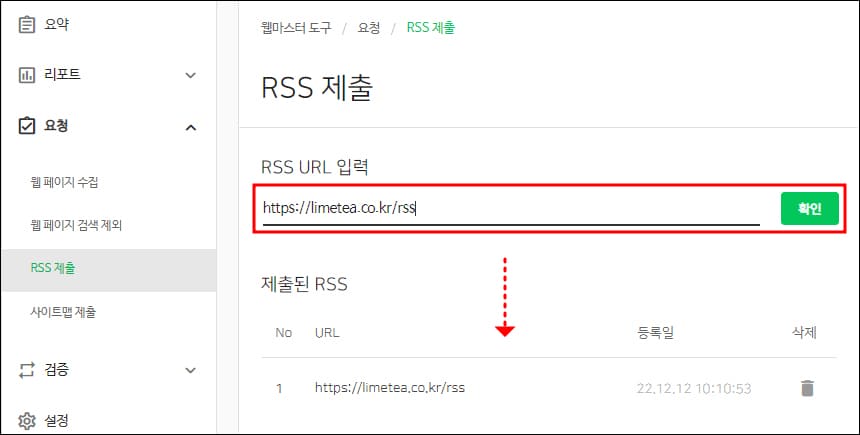
Task: Click row number 1 cell
Action: 279,388
